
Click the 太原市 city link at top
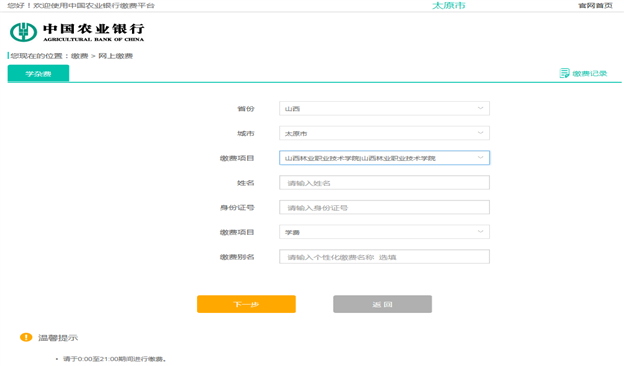(x=448, y=6)
